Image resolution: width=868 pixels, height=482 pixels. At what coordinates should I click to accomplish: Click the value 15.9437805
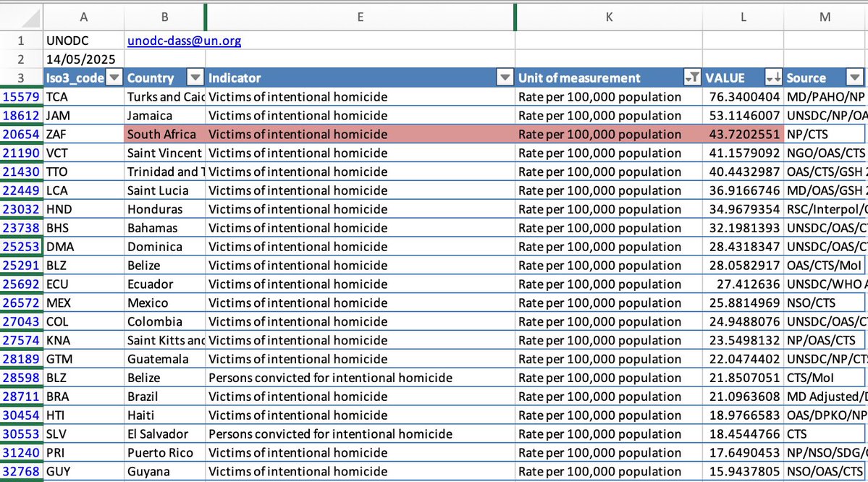pos(743,471)
